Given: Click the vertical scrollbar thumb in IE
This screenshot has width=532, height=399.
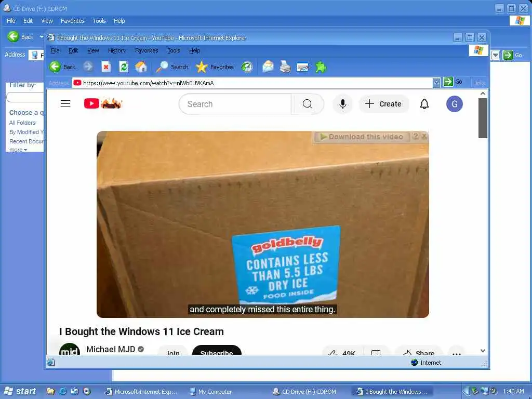Looking at the screenshot, I should [483, 118].
